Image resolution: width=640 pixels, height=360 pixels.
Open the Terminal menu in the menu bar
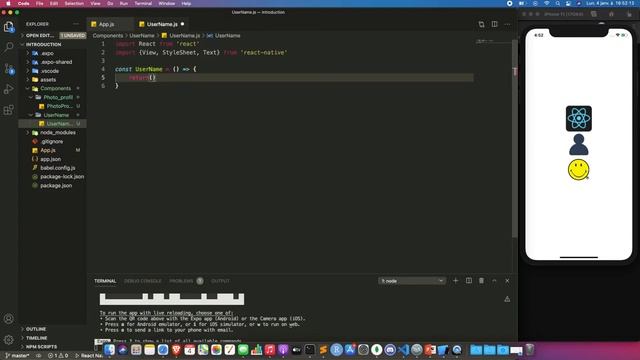pos(143,3)
